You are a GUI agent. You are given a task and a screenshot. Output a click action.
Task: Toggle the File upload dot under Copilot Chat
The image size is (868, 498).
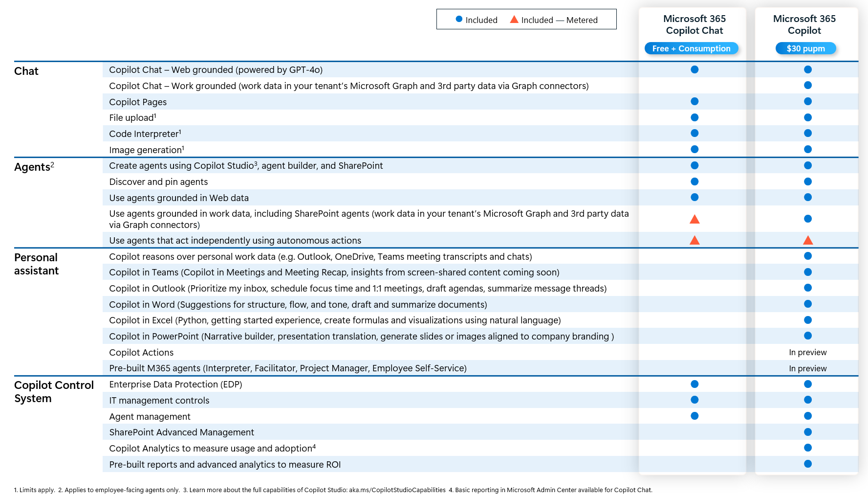pyautogui.click(x=694, y=117)
